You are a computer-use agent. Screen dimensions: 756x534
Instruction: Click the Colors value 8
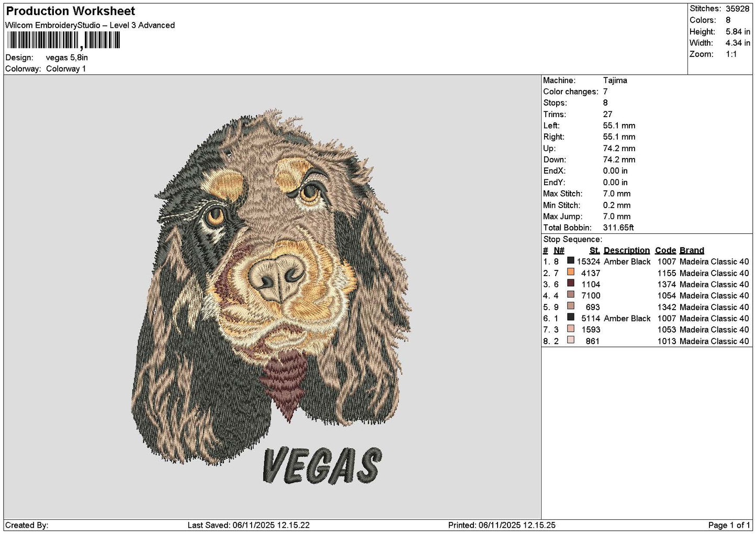[x=728, y=20]
